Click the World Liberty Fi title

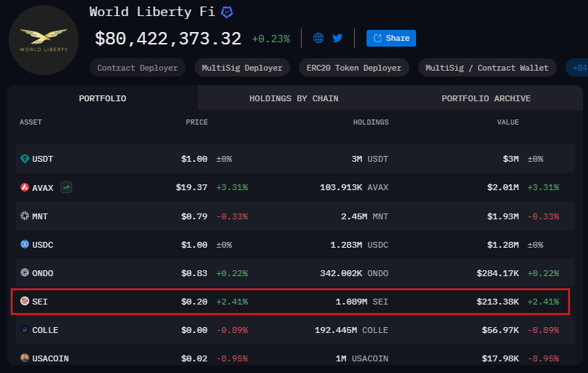[152, 12]
